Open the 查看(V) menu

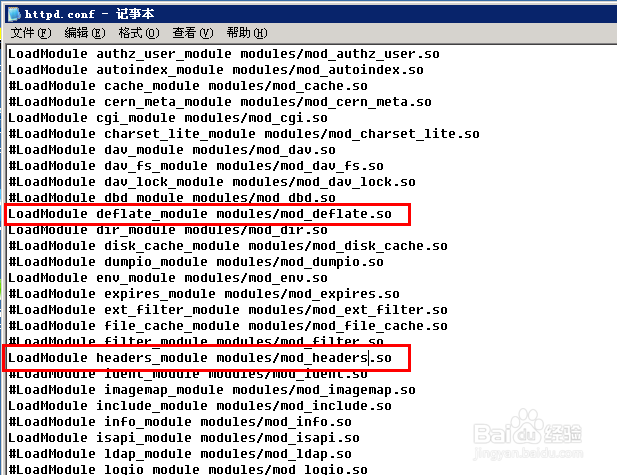pyautogui.click(x=192, y=33)
